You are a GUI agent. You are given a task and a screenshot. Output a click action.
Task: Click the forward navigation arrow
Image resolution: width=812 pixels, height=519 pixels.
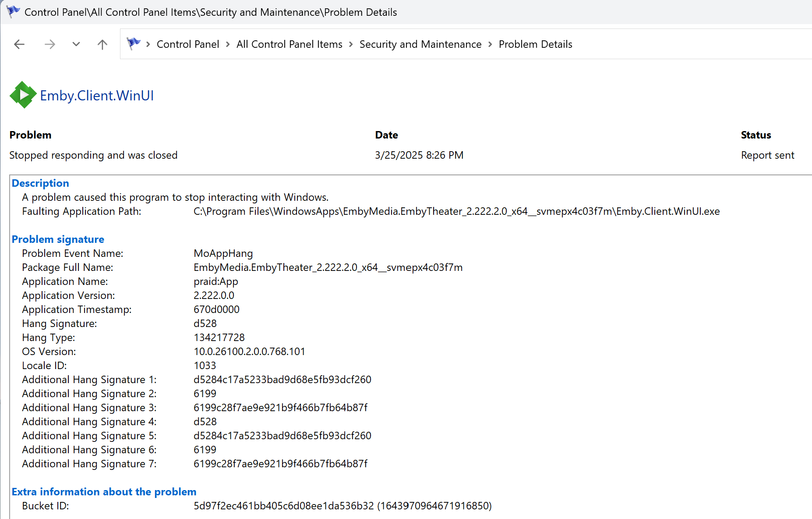[x=50, y=44]
